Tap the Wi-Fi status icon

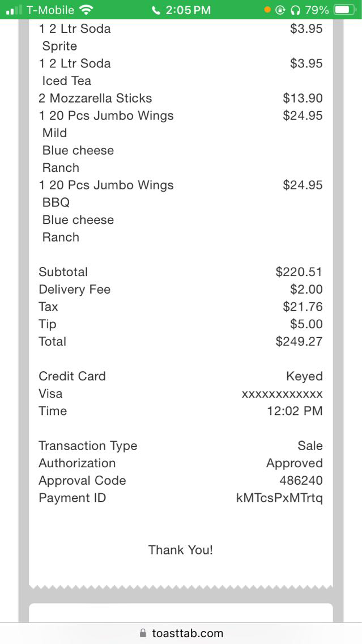[87, 10]
